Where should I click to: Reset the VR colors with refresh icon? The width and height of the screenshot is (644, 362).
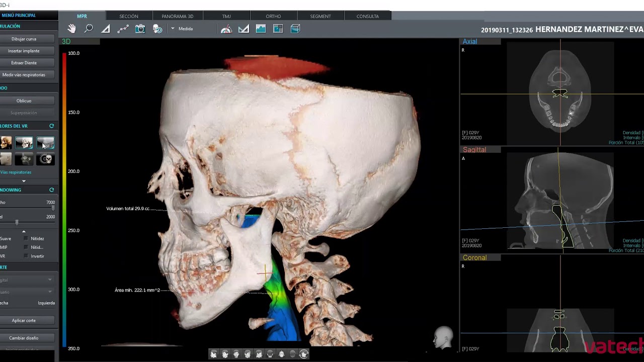click(x=51, y=126)
